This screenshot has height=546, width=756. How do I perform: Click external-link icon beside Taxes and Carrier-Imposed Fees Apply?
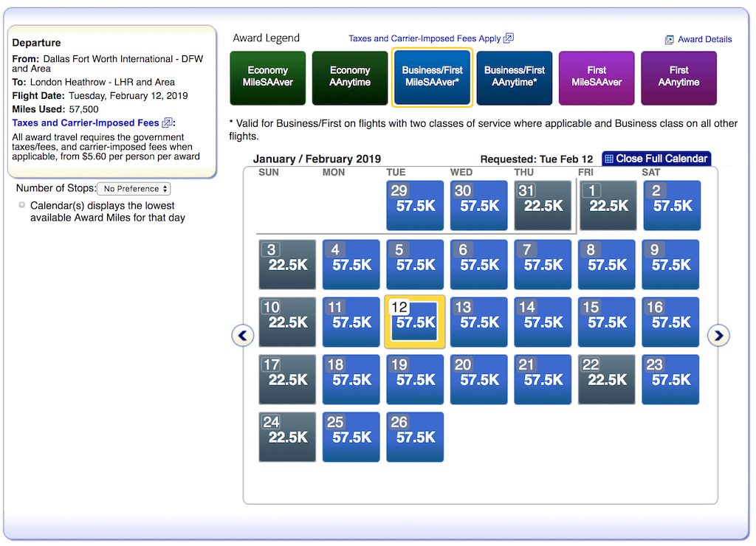[x=509, y=38]
